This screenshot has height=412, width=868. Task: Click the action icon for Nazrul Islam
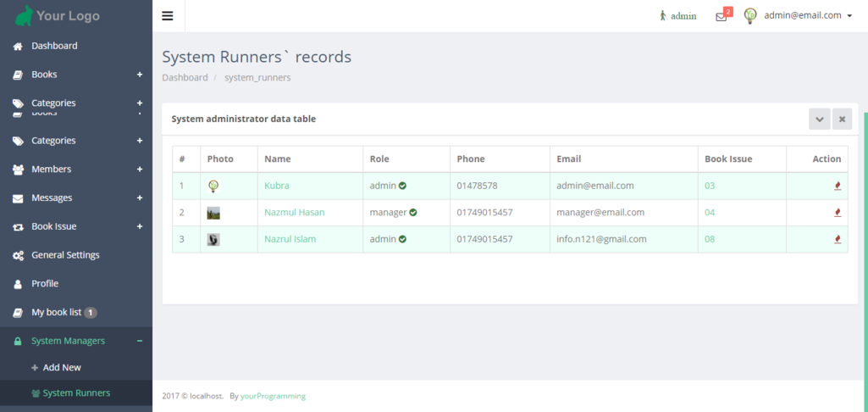(x=838, y=239)
